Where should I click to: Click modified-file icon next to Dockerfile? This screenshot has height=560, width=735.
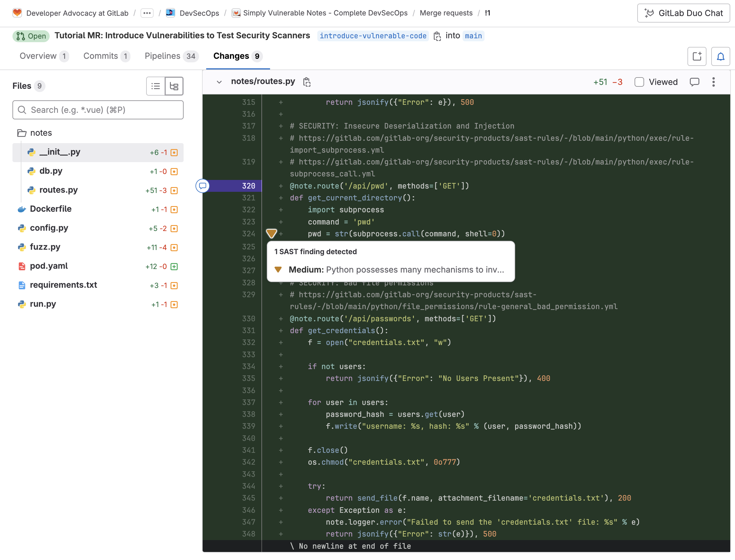pyautogui.click(x=174, y=210)
